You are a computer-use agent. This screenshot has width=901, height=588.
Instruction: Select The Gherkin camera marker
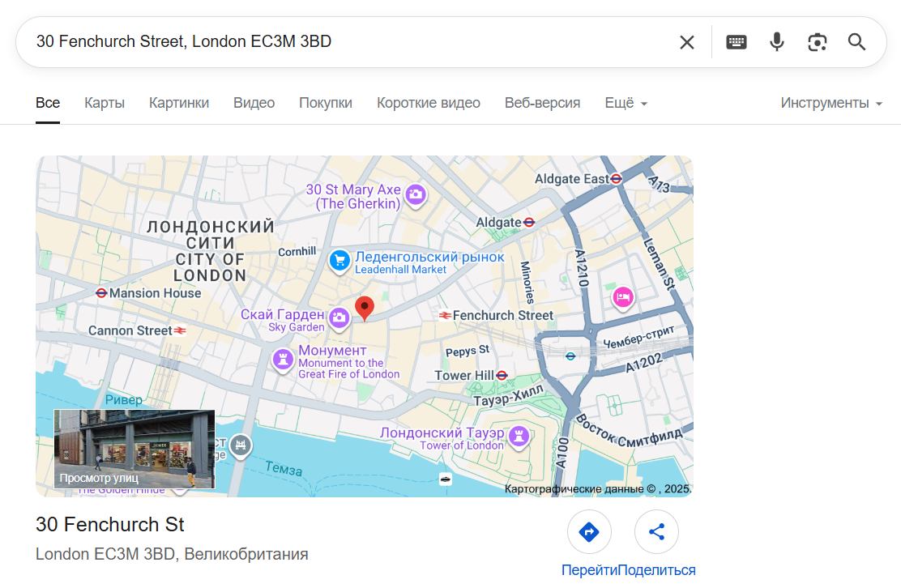point(416,195)
